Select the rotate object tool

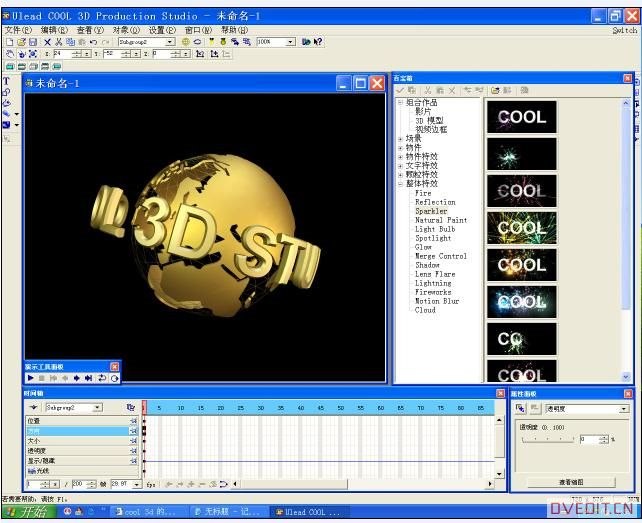coord(21,54)
